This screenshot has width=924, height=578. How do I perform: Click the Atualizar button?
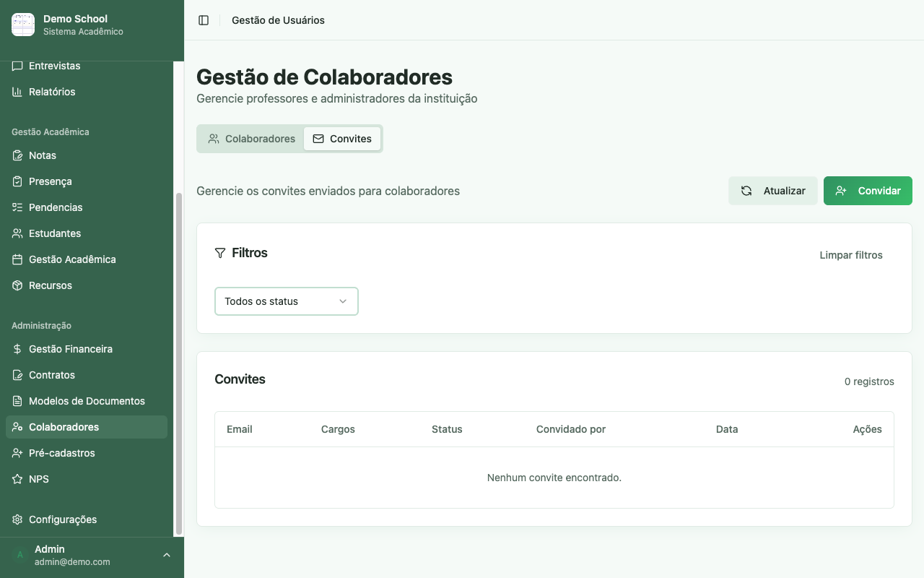point(773,191)
